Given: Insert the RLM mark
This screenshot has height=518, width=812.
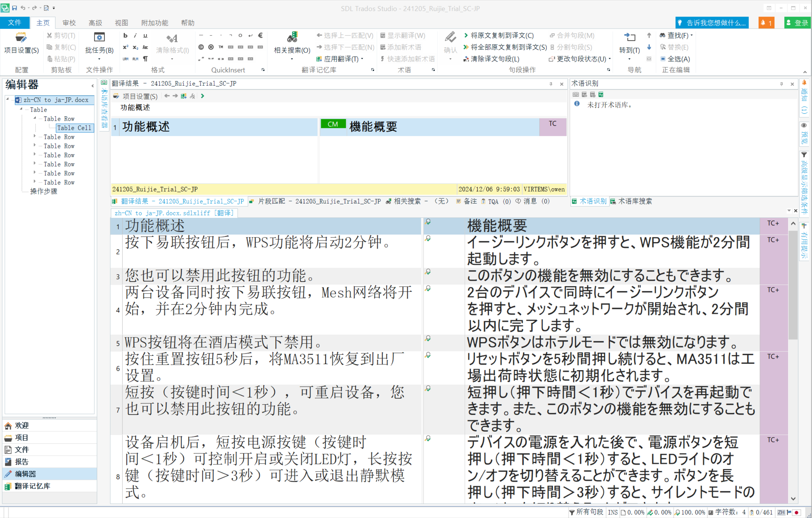Looking at the screenshot, I should coord(135,58).
